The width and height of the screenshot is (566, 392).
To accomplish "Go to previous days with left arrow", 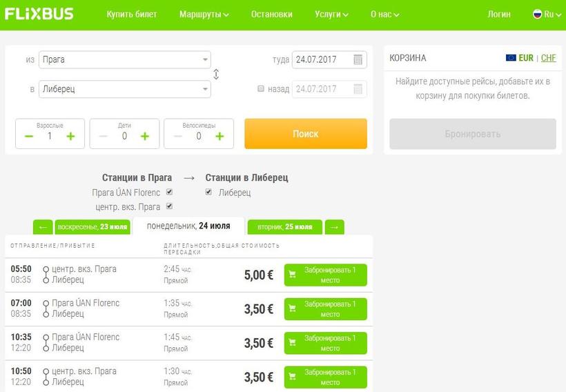I will coord(43,227).
